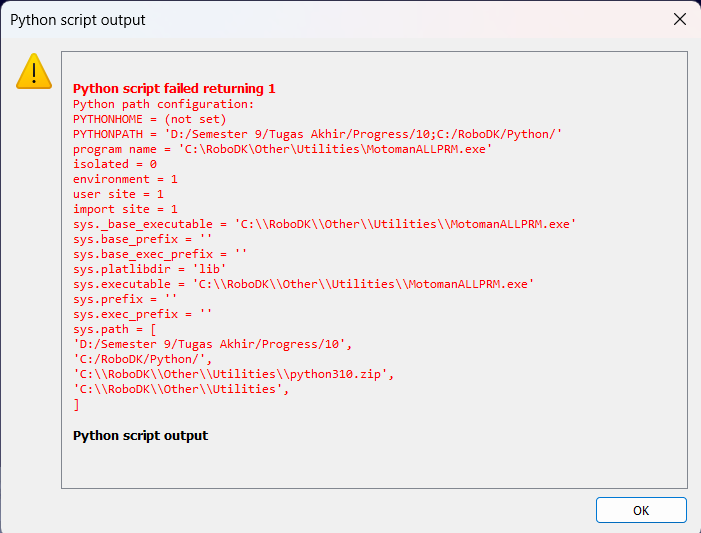Image resolution: width=701 pixels, height=533 pixels.
Task: Click the PYTHONPATH line in the output
Action: point(317,134)
